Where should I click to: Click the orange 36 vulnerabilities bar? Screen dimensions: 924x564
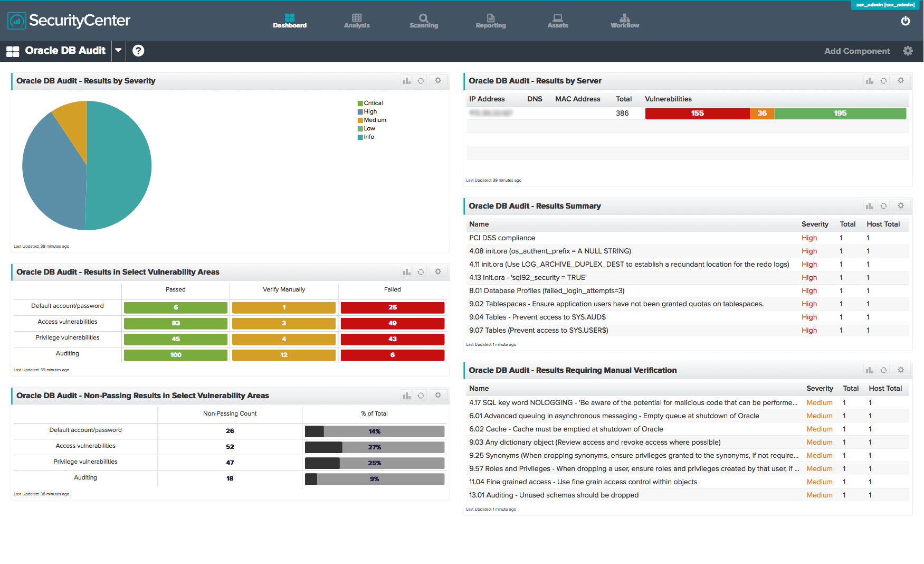pos(762,114)
